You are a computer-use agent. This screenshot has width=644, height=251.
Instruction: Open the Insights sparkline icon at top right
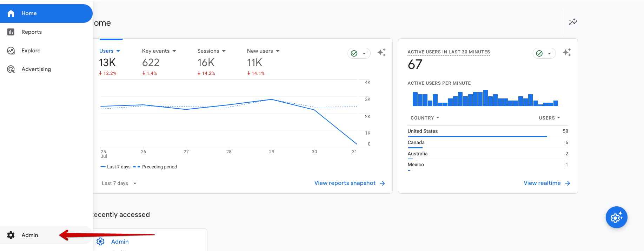(573, 22)
